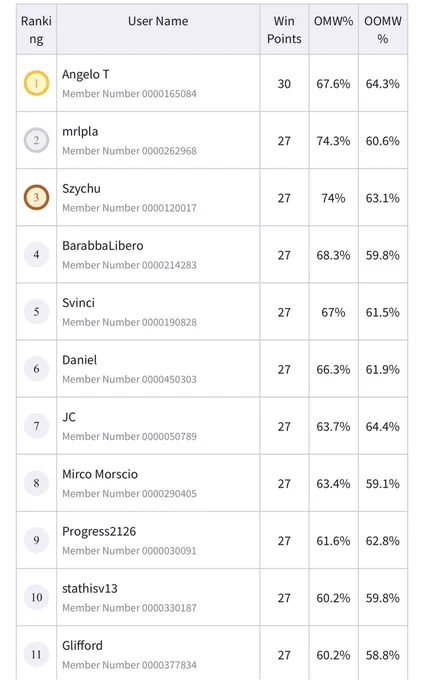Click the bronze rank 3 medal icon
This screenshot has height=680, width=424.
point(36,197)
